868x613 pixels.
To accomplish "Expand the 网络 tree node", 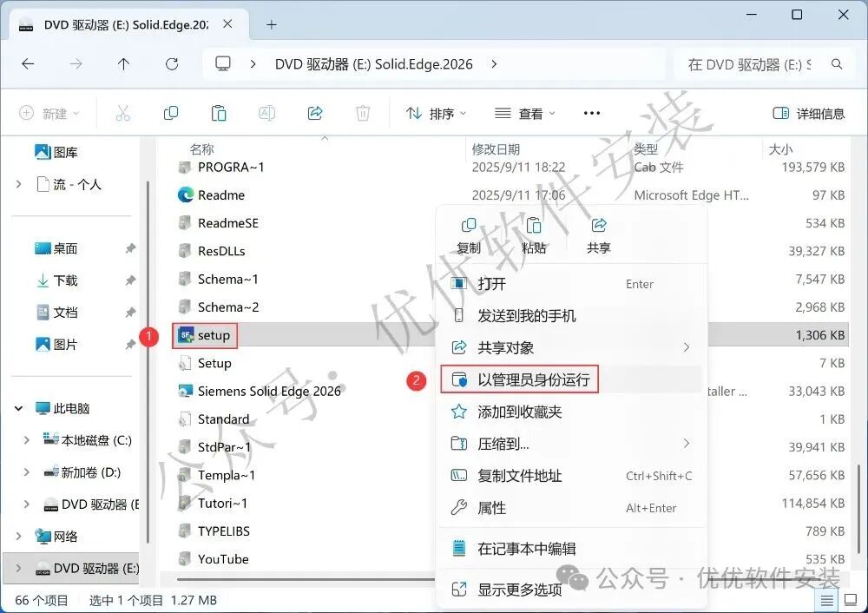I will coord(19,536).
